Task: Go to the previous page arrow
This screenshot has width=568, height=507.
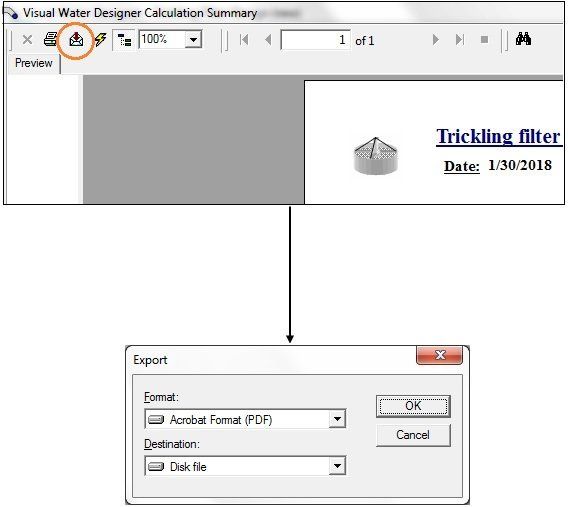Action: pos(268,39)
